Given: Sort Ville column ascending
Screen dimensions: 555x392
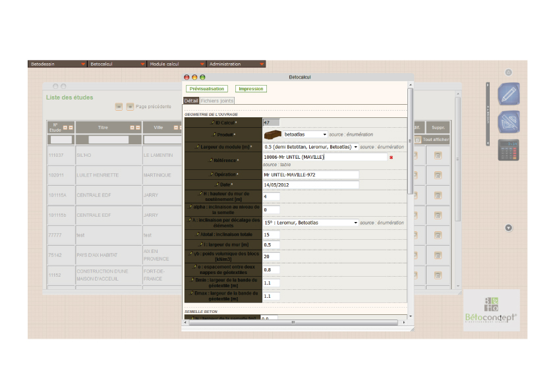Looking at the screenshot, I should (x=175, y=127).
